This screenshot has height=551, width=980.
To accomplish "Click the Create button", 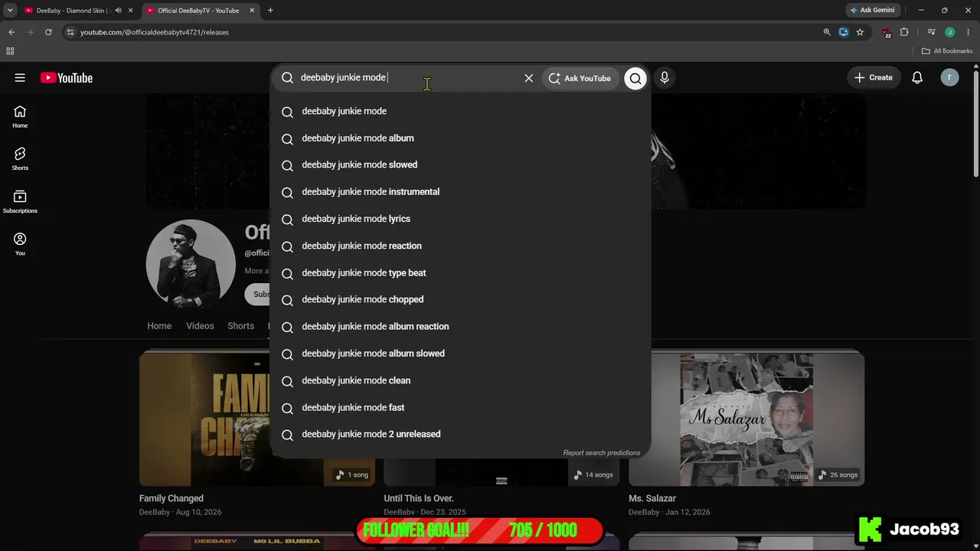I will click(x=874, y=77).
